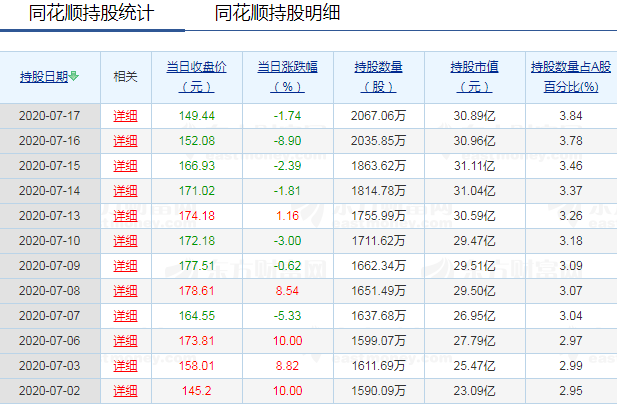The height and width of the screenshot is (404, 617).
Task: Open 详细 link for 2020-07-09
Action: point(125,266)
